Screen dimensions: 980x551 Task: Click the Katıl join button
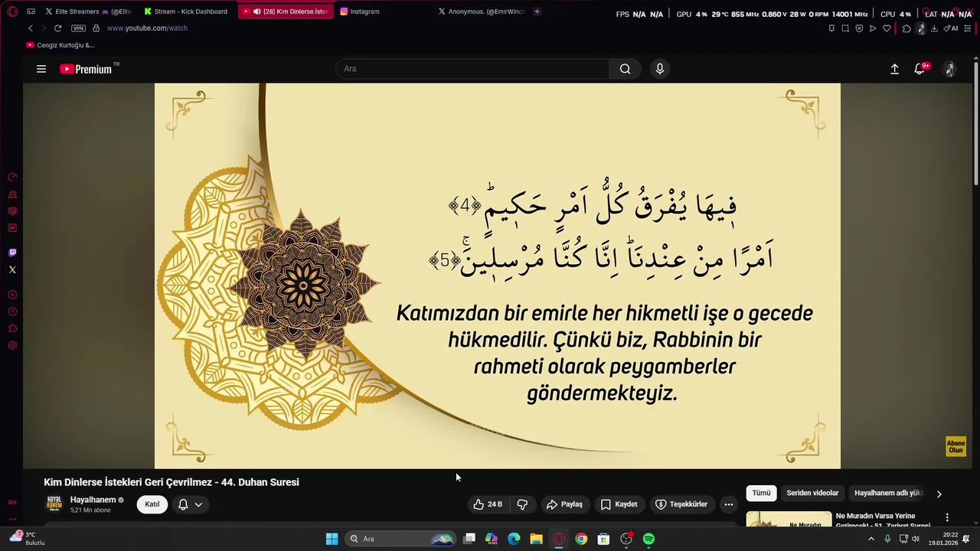(x=152, y=504)
